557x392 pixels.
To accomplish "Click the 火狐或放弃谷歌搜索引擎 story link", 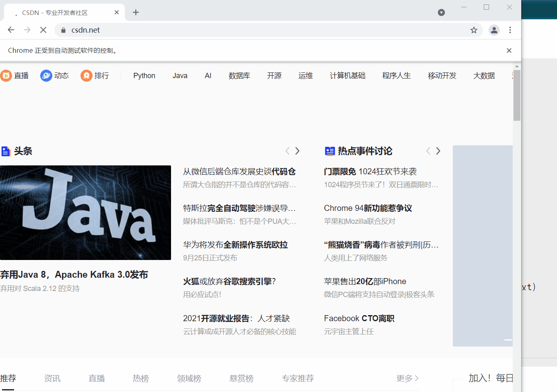I will [x=230, y=281].
